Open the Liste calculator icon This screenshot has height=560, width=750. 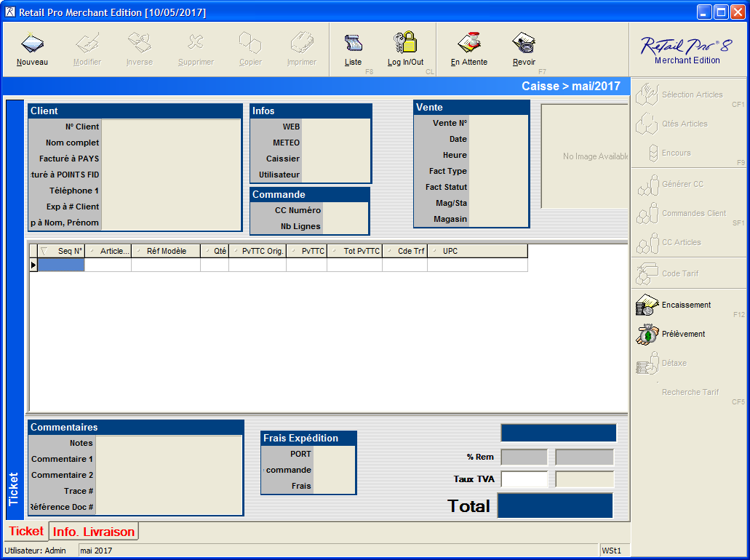[x=353, y=44]
